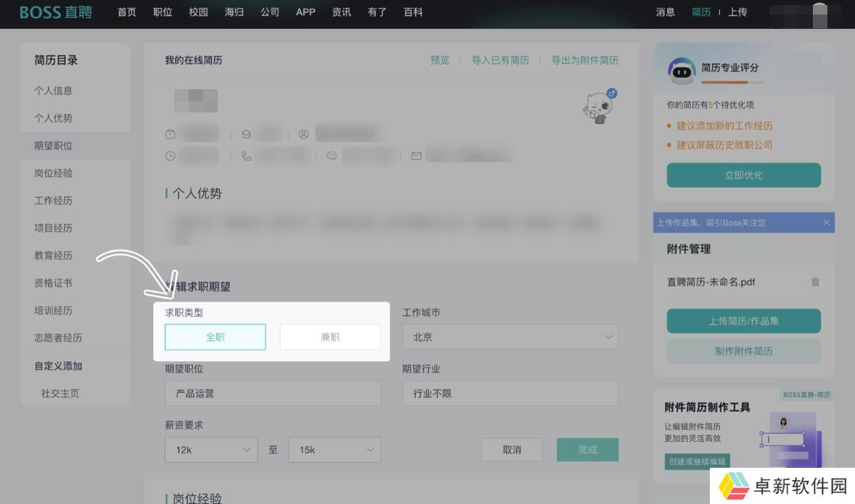This screenshot has height=504, width=855.
Task: Click the WeChat bubble icon in profile
Action: (332, 156)
